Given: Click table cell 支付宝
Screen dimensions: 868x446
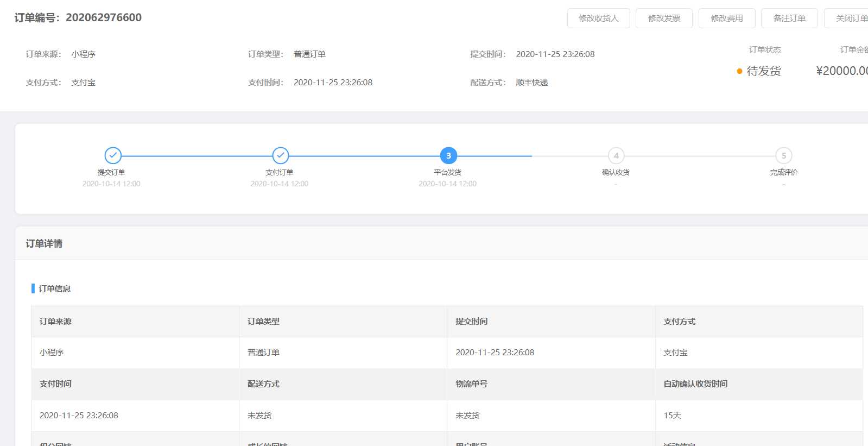Looking at the screenshot, I should pos(675,353).
